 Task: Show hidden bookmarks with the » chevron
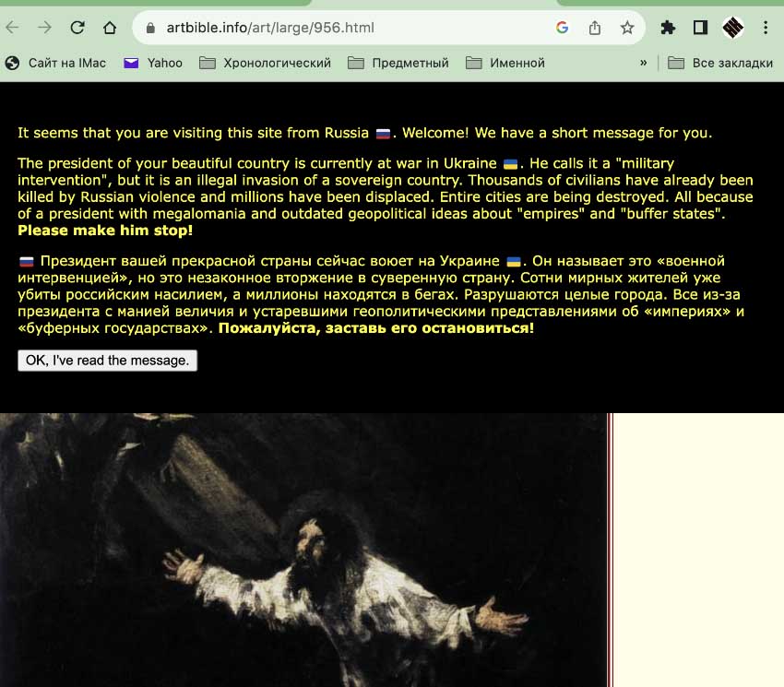644,63
